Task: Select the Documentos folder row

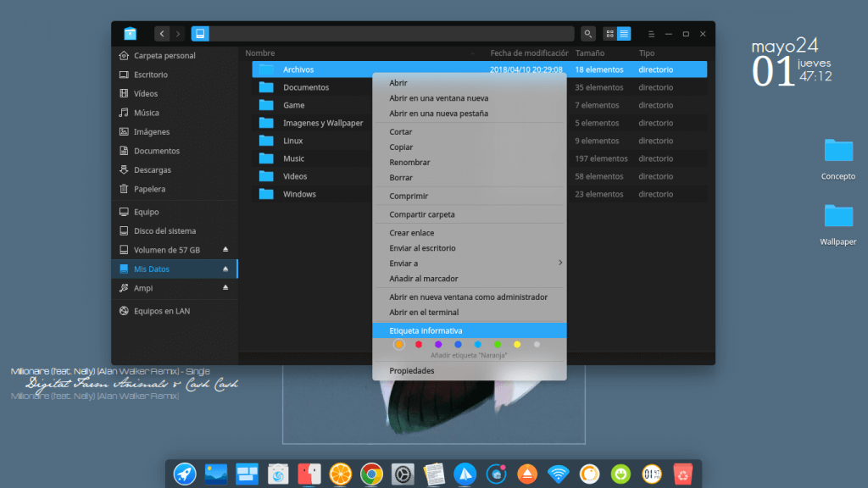Action: point(305,87)
